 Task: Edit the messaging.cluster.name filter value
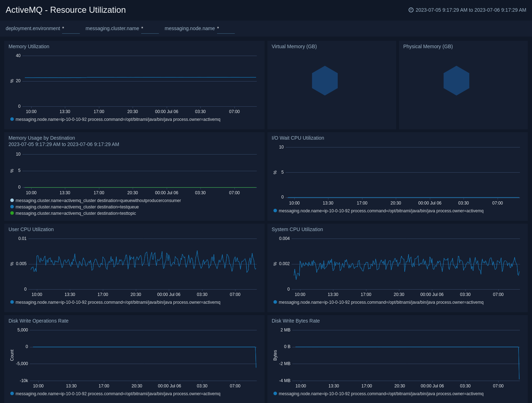click(x=150, y=29)
